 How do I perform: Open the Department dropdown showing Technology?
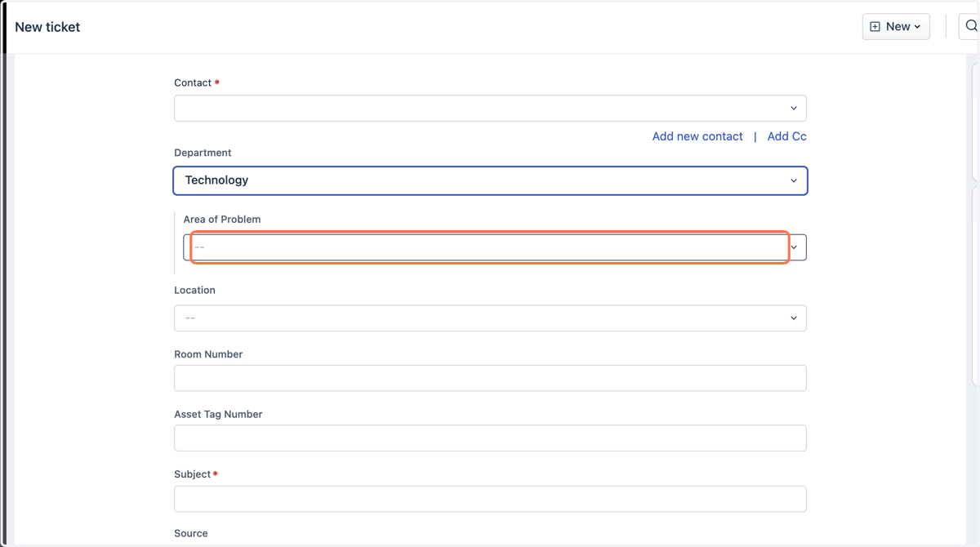(x=490, y=180)
